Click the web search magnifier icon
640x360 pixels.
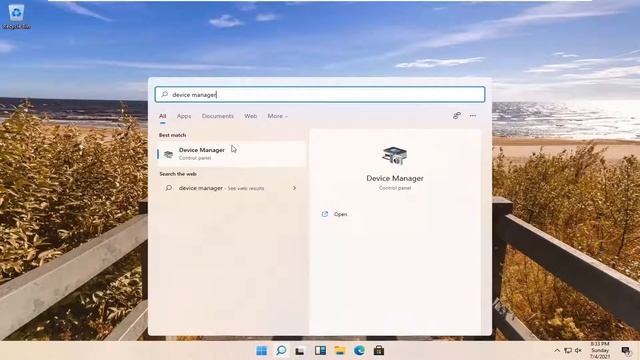(x=169, y=188)
